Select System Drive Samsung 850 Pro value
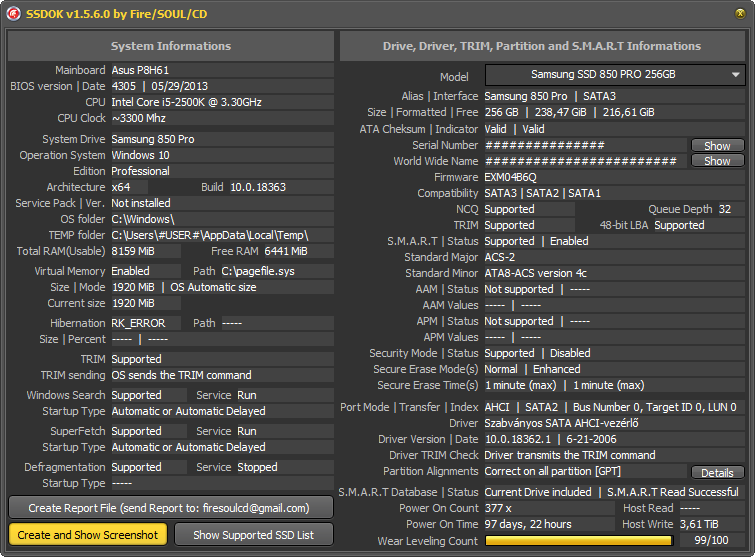 pyautogui.click(x=153, y=139)
